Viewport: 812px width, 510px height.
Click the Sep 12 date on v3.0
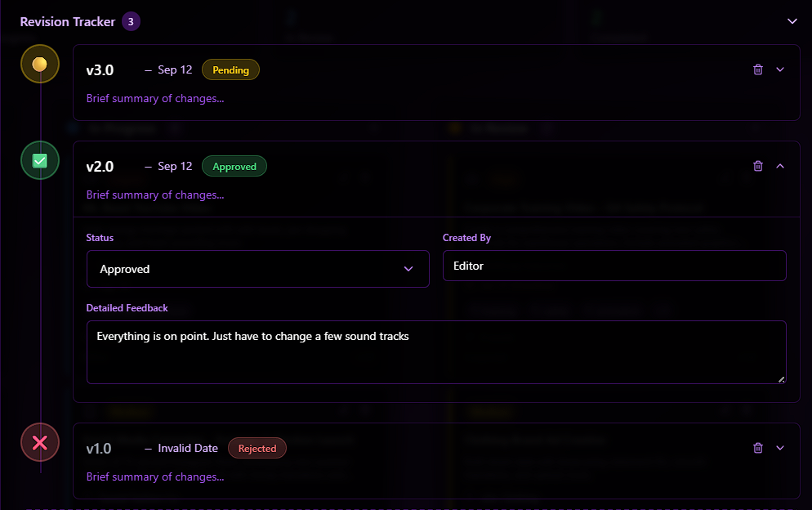(175, 70)
